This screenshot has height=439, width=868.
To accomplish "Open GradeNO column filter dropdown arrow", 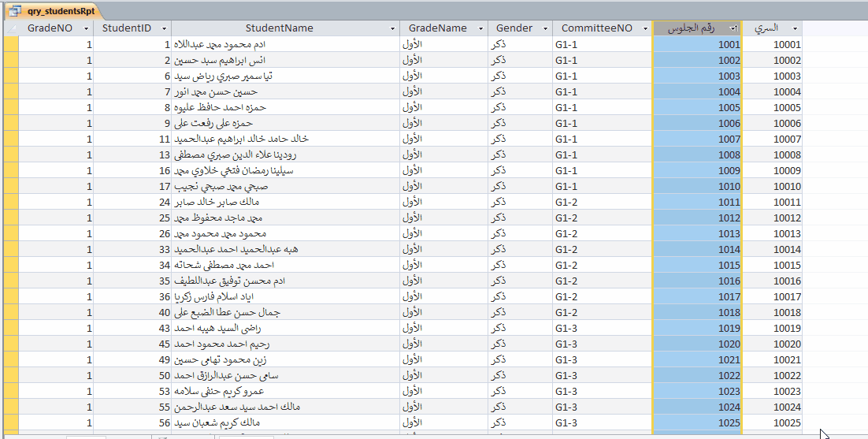I will click(86, 28).
